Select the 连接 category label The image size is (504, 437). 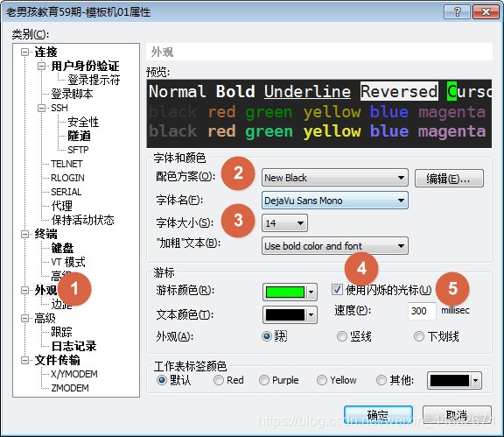pyautogui.click(x=45, y=52)
